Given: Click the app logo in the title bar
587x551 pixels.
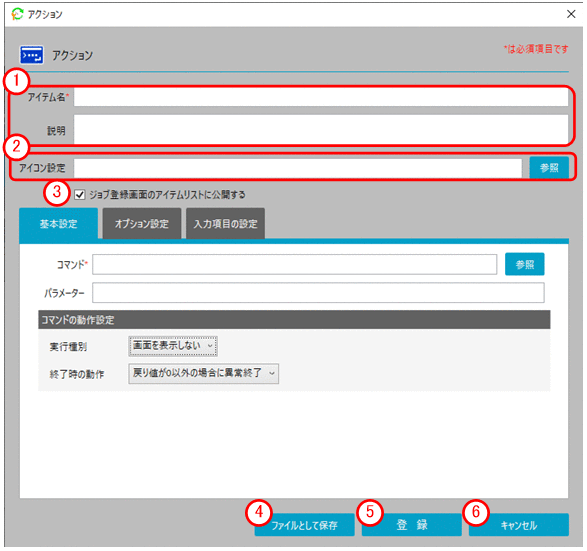Looking at the screenshot, I should [17, 14].
